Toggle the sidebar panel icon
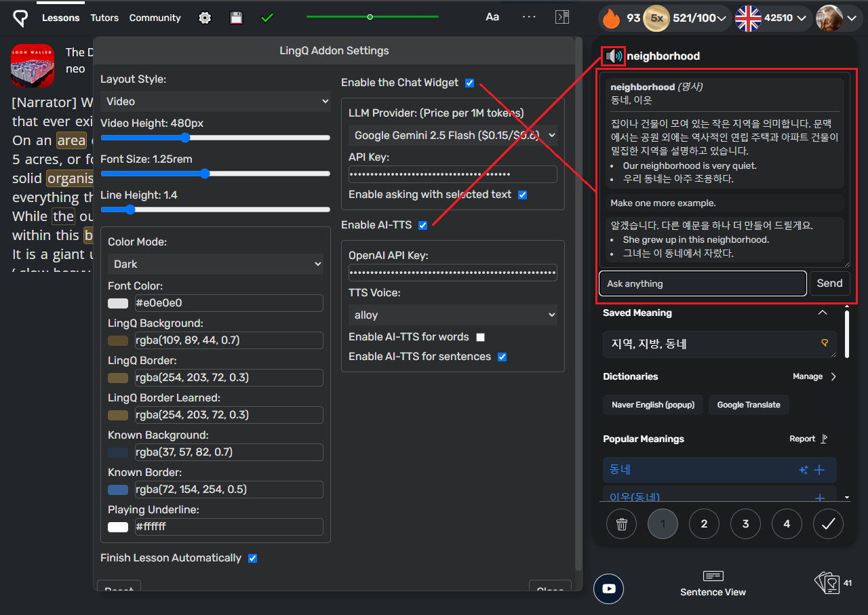 [562, 17]
